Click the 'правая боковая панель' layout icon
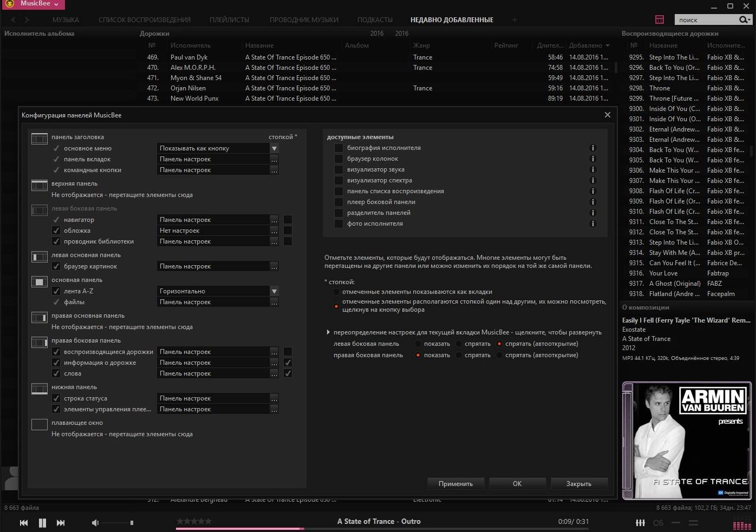The width and height of the screenshot is (756, 532). (x=40, y=343)
